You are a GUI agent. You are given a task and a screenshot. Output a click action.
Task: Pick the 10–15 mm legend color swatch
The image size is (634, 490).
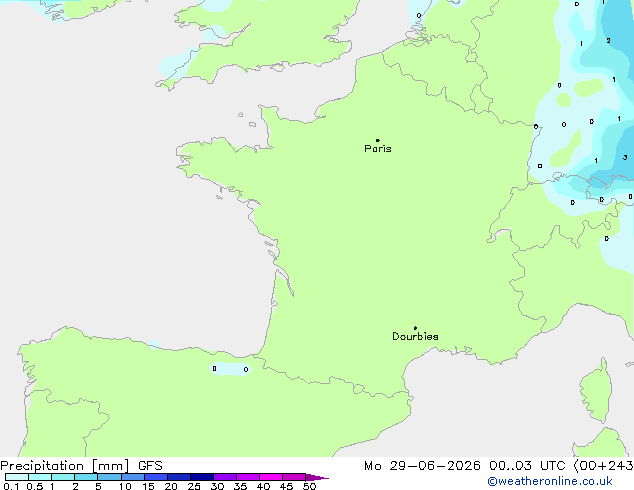[133, 477]
